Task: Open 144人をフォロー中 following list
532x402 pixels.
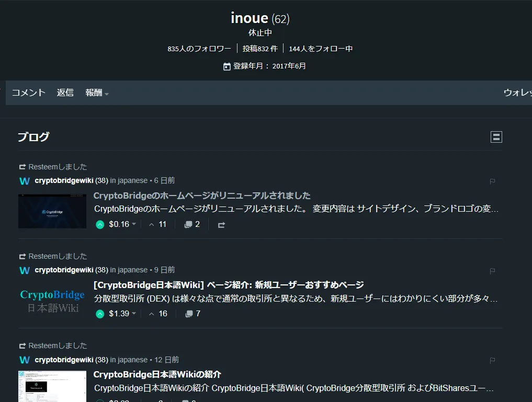Action: [321, 49]
